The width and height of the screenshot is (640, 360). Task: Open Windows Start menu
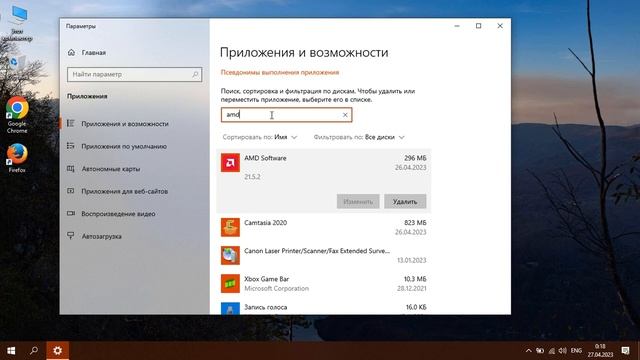click(11, 351)
